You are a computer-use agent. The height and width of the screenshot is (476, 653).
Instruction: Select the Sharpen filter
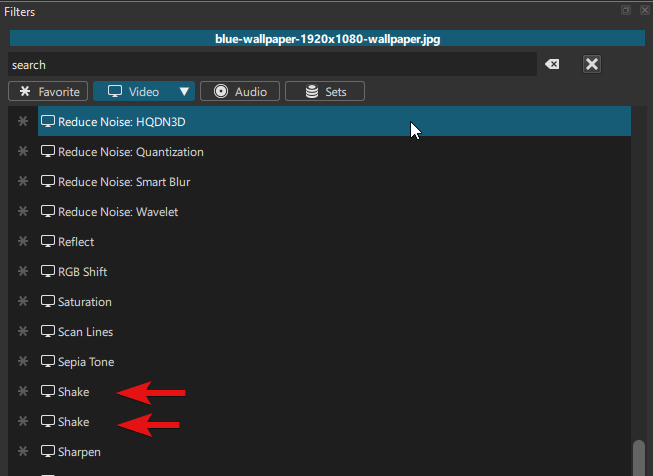(334, 451)
